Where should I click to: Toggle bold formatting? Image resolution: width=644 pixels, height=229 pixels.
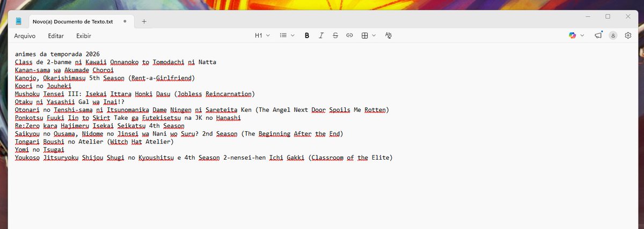[x=307, y=35]
